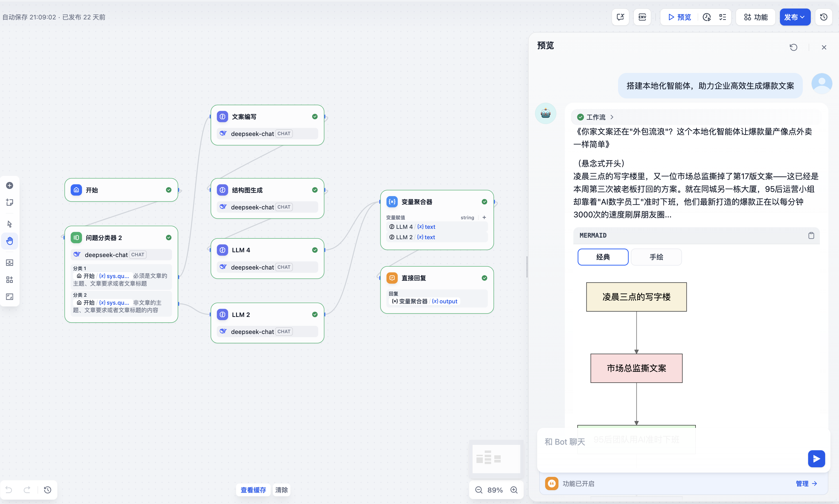The height and width of the screenshot is (504, 839).
Task: Open the 89% zoom level menu
Action: pos(495,490)
